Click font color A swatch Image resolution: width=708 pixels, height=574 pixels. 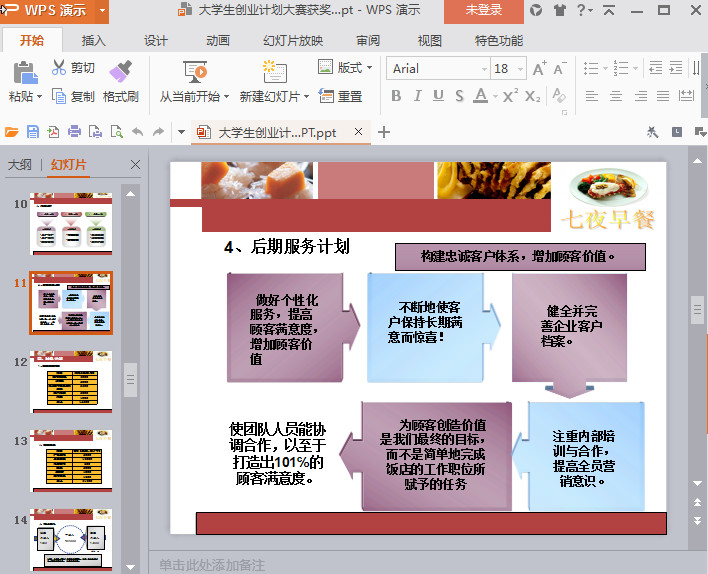click(x=481, y=95)
